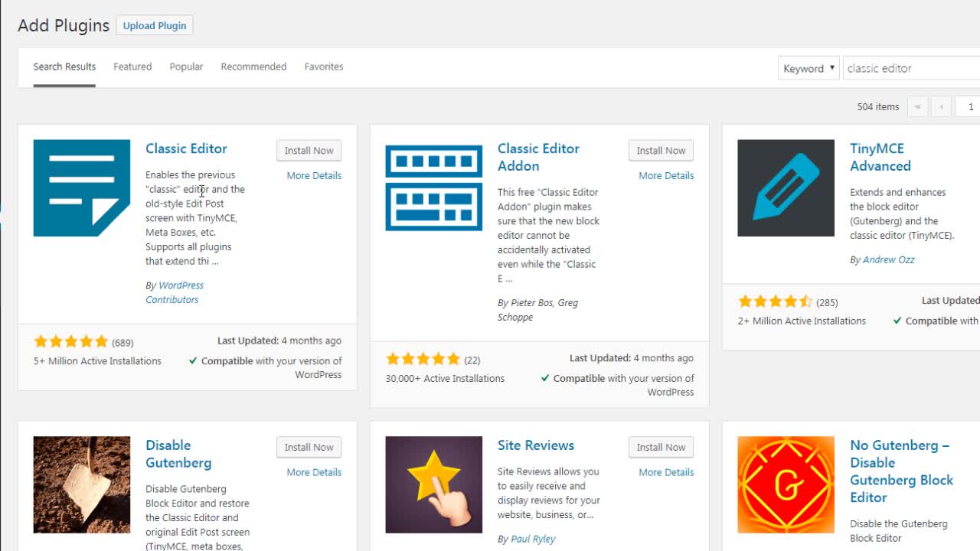Image resolution: width=980 pixels, height=551 pixels.
Task: Open the Classic Editor title link
Action: click(x=186, y=148)
